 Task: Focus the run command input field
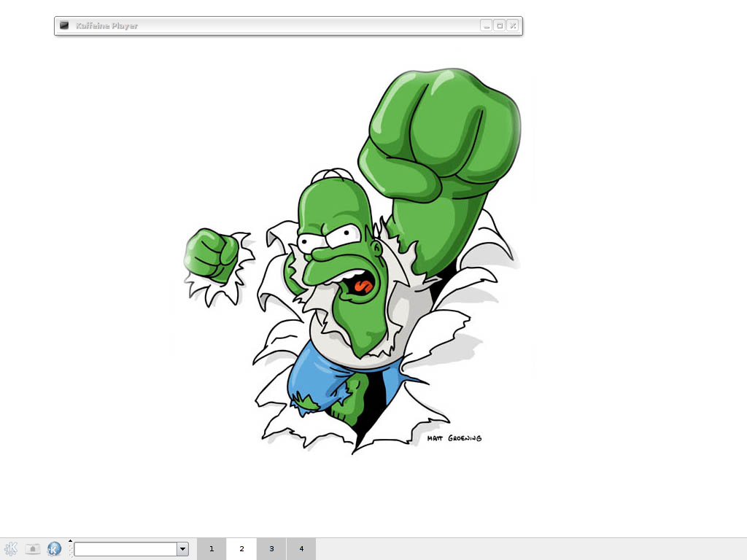pos(125,549)
